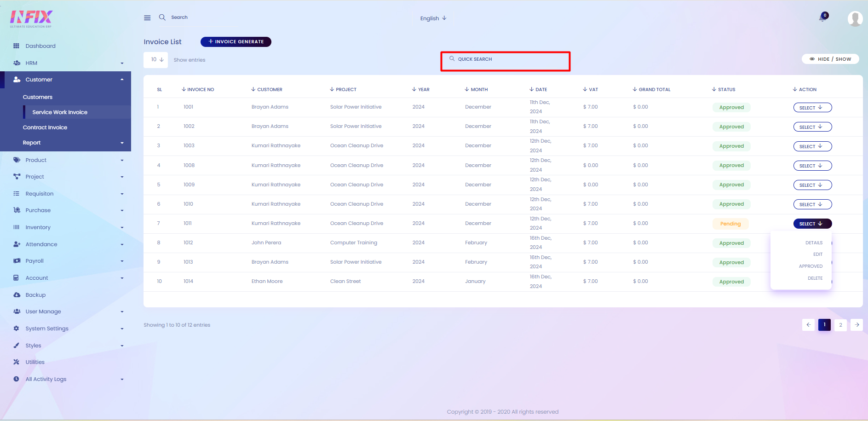Sort by Grand Total column
Image resolution: width=868 pixels, height=421 pixels.
tap(651, 89)
